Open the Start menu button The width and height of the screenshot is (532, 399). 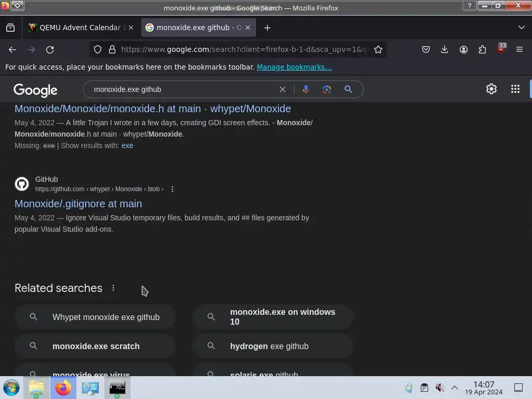pos(11,388)
